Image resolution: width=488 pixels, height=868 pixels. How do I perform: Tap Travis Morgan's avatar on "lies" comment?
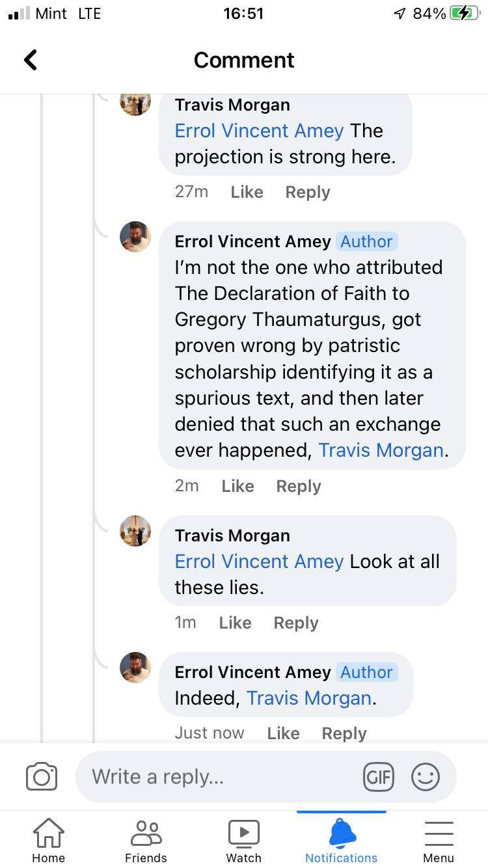coord(135,531)
